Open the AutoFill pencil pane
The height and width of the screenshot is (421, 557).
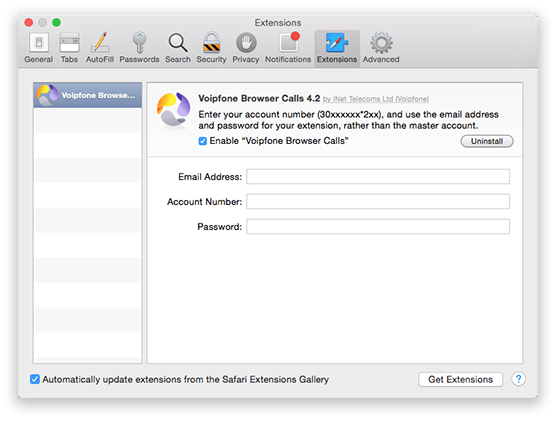pyautogui.click(x=100, y=48)
